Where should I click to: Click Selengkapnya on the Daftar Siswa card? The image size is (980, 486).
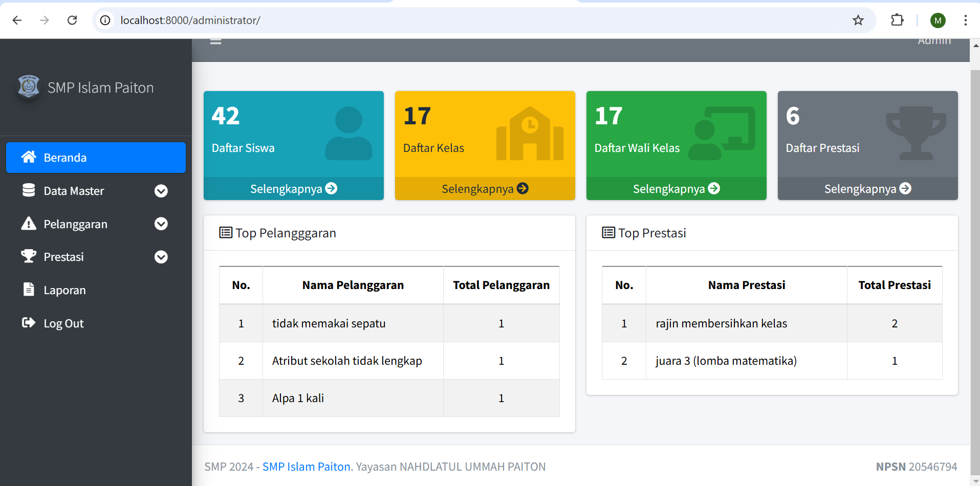tap(293, 188)
